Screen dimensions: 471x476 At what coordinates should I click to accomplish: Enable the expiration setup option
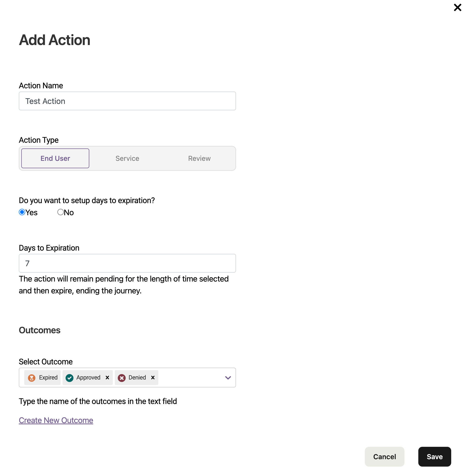coord(22,212)
